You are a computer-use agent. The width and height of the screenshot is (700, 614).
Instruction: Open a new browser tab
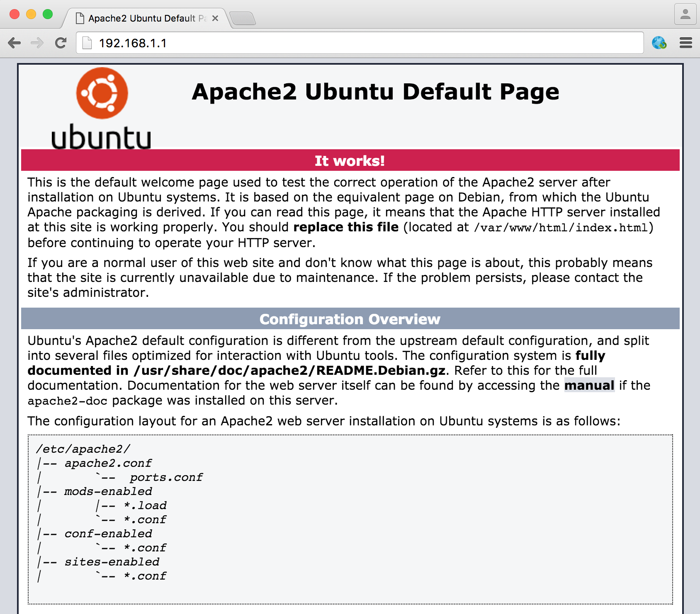[x=243, y=18]
